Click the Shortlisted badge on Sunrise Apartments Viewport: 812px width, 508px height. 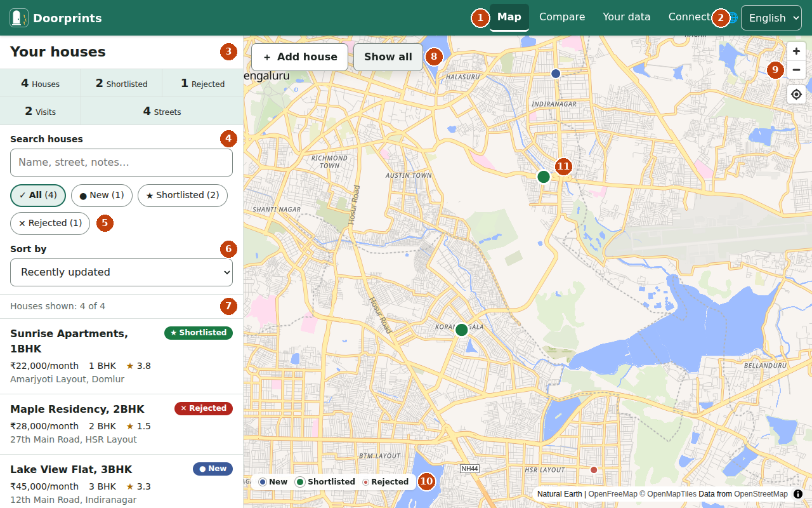click(x=199, y=333)
